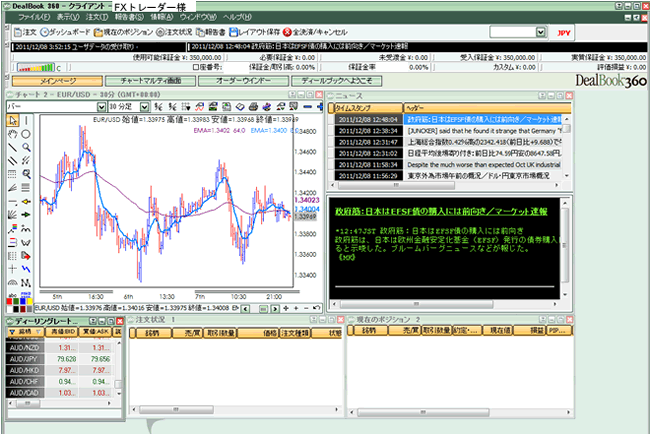Open 注文 from the top toolbar

click(25, 32)
